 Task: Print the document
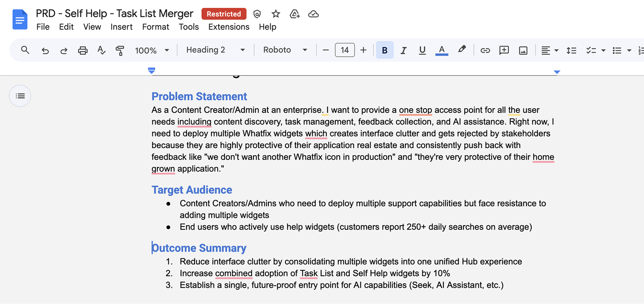click(83, 50)
